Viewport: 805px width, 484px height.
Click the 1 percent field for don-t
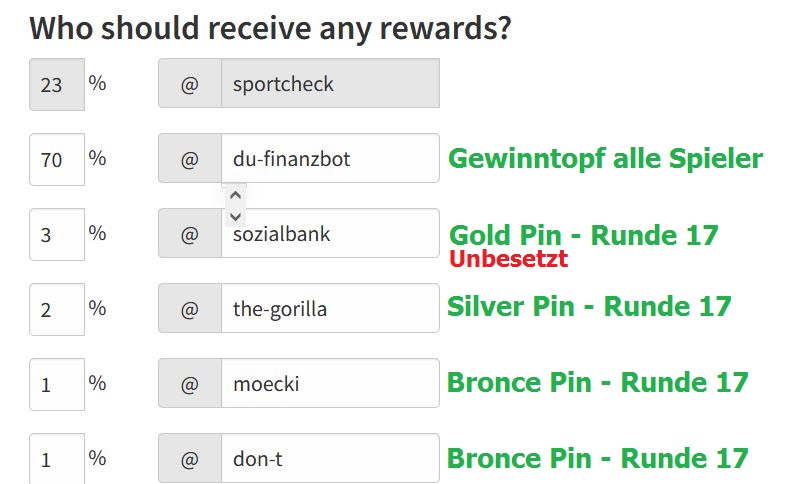pyautogui.click(x=57, y=458)
